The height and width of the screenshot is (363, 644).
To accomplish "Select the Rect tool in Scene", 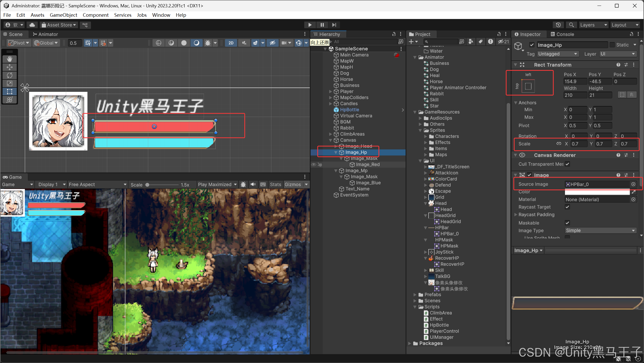I will (x=10, y=92).
